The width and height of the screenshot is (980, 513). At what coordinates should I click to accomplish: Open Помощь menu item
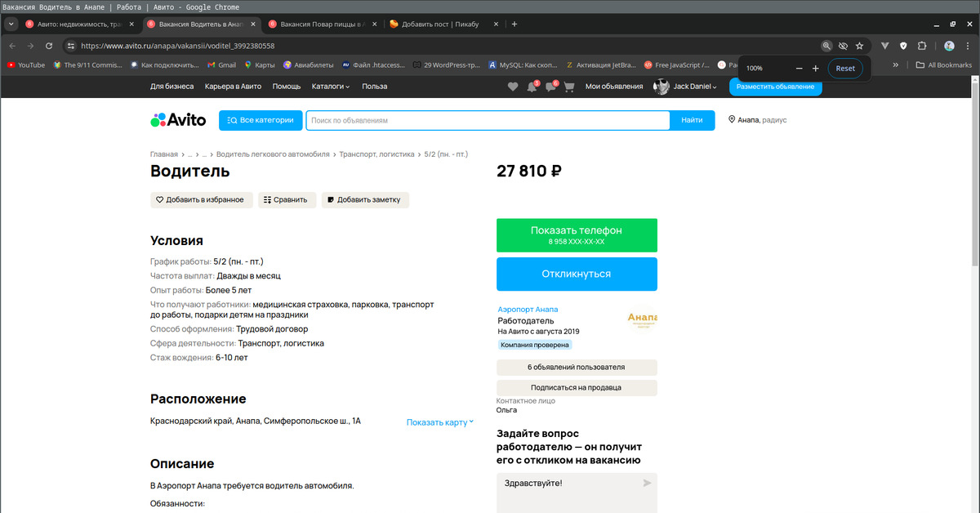287,87
